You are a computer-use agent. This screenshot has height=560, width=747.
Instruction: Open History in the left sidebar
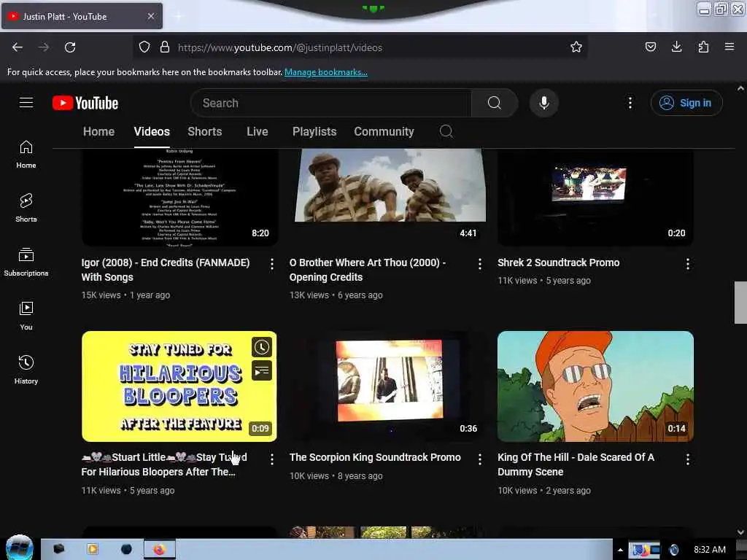pyautogui.click(x=26, y=370)
